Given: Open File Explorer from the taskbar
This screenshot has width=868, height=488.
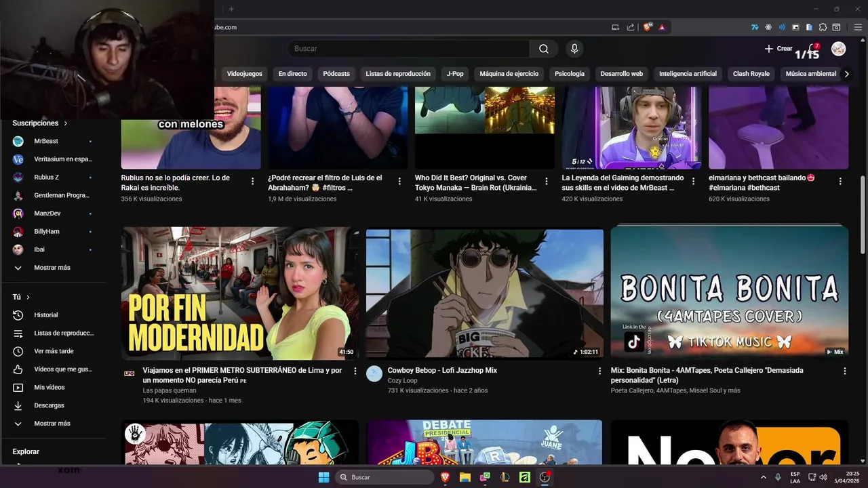Looking at the screenshot, I should click(465, 477).
